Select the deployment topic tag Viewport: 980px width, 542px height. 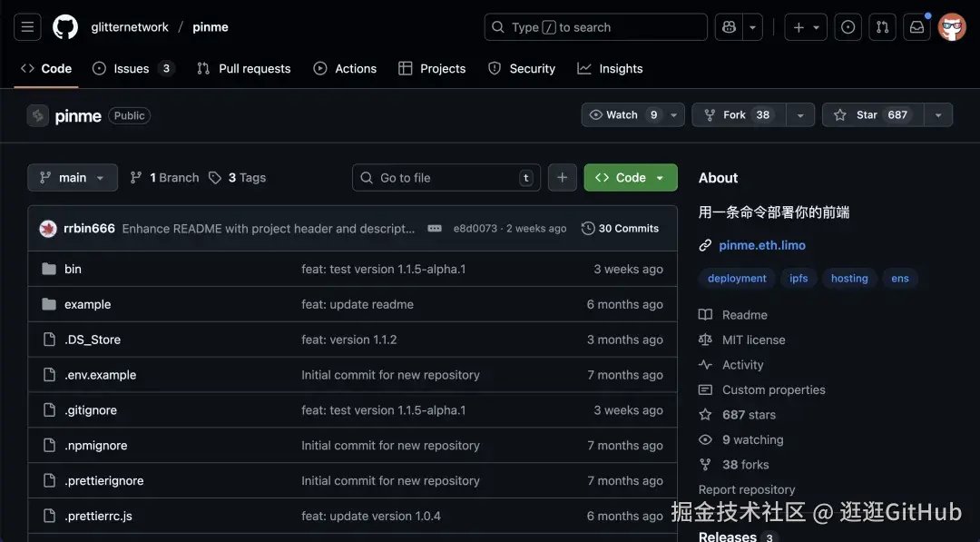pyautogui.click(x=737, y=278)
